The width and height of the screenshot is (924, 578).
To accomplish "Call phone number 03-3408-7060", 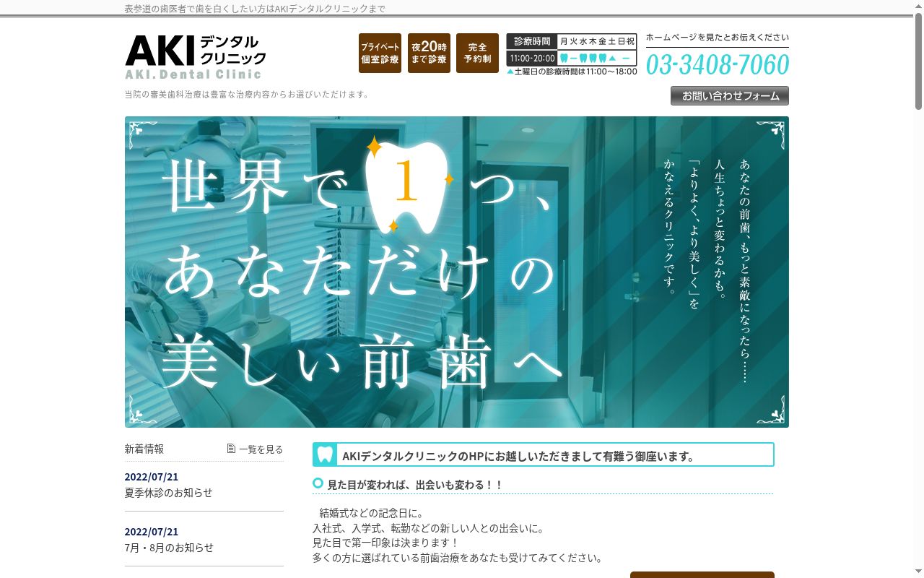I will tap(718, 64).
